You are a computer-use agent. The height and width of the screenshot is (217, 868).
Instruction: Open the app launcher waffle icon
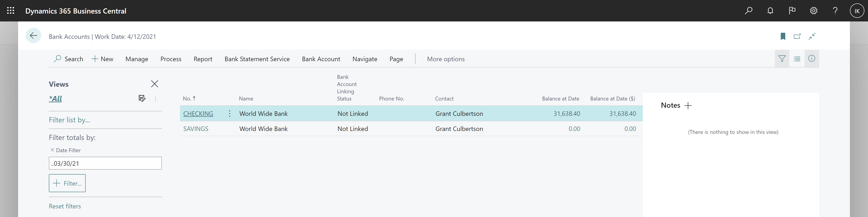[x=10, y=11]
